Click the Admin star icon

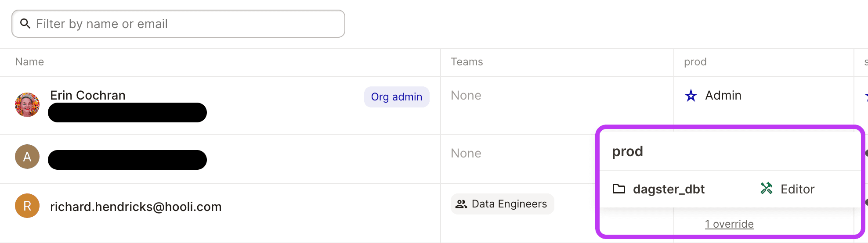691,96
